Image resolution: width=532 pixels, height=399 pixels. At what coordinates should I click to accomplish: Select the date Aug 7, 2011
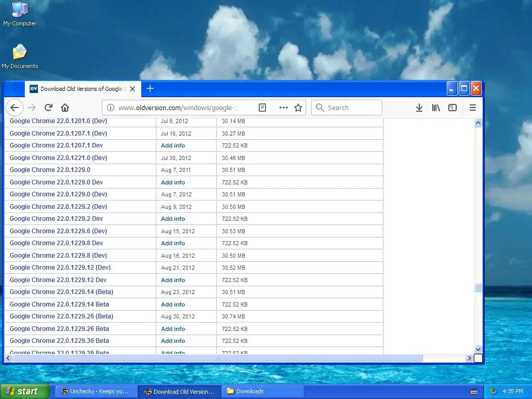pos(176,170)
